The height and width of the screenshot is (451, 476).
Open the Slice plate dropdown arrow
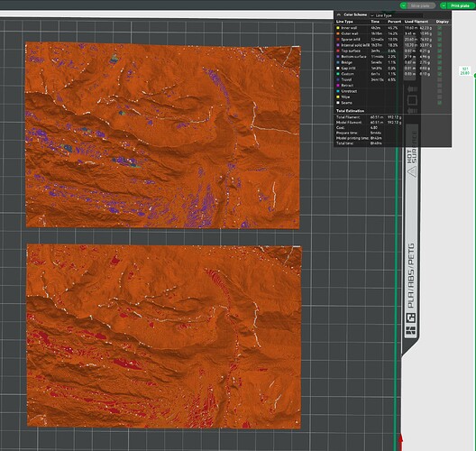click(x=403, y=5)
